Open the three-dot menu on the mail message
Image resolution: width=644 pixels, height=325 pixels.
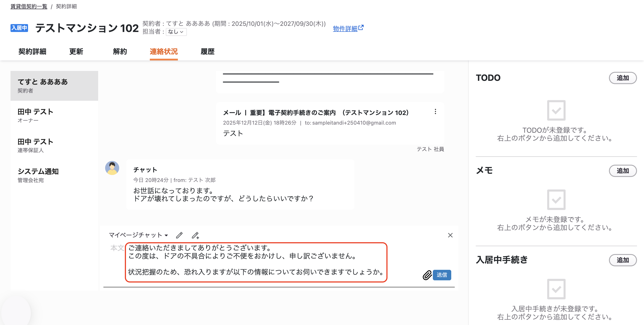click(x=435, y=112)
